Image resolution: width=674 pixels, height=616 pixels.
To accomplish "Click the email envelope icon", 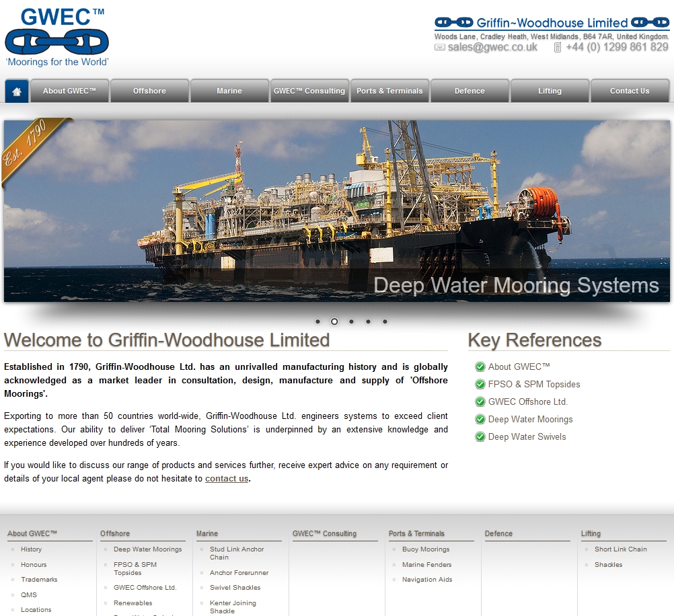I will tap(440, 47).
